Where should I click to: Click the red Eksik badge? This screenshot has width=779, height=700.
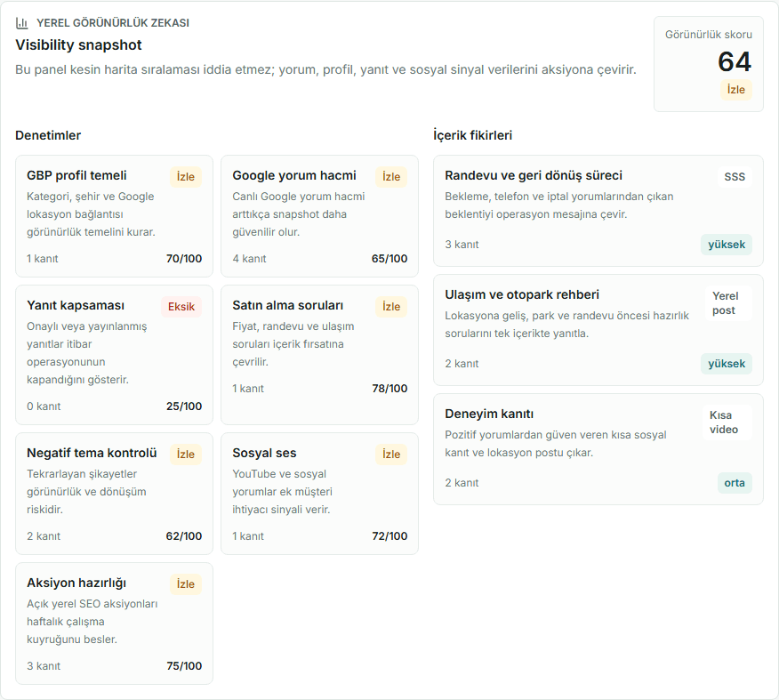(x=181, y=307)
